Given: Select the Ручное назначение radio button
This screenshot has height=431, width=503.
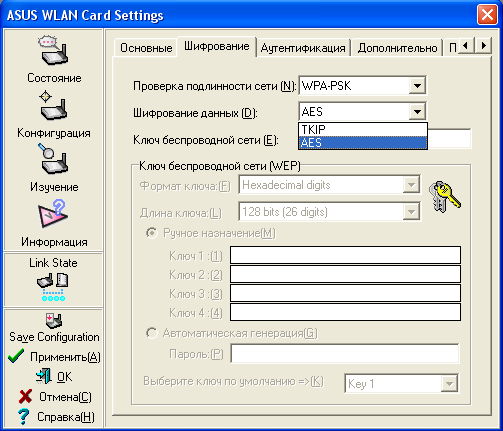Looking at the screenshot, I should (x=152, y=233).
